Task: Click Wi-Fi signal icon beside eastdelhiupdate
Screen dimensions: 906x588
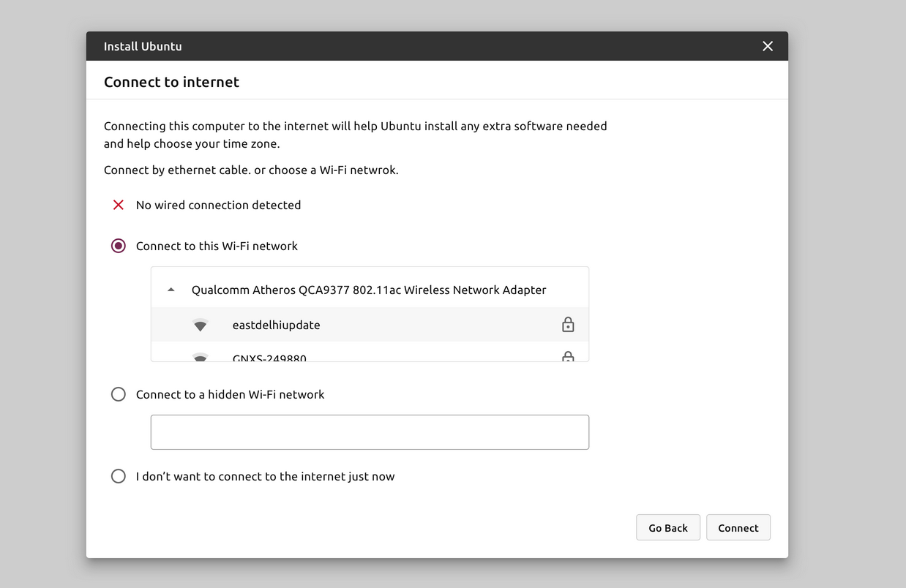Action: [200, 325]
